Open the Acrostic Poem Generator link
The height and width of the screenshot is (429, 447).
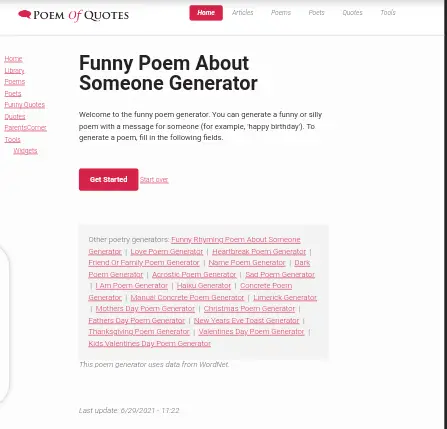(194, 275)
